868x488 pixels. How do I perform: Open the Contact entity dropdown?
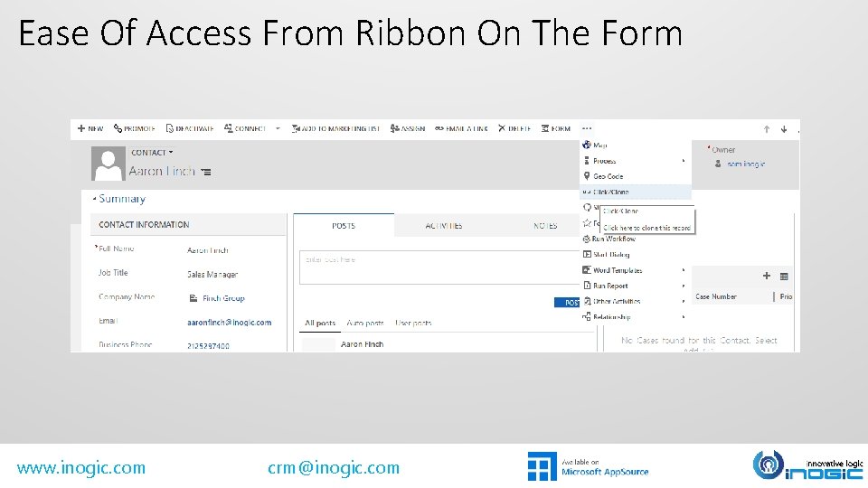[152, 152]
